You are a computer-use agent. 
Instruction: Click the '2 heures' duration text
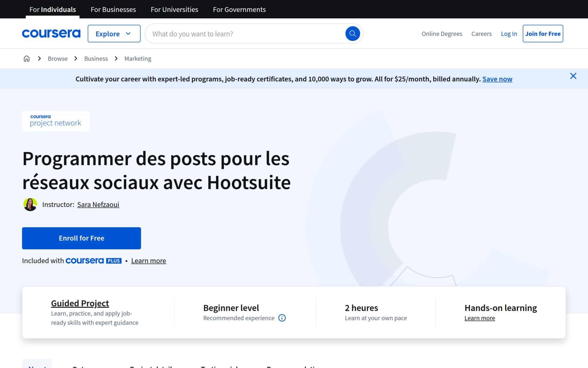pyautogui.click(x=361, y=308)
